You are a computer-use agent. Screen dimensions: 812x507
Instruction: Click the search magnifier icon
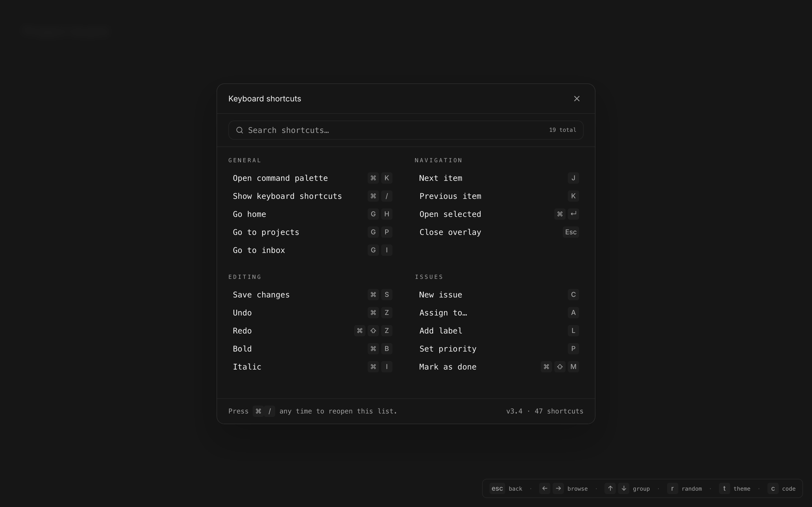point(239,130)
